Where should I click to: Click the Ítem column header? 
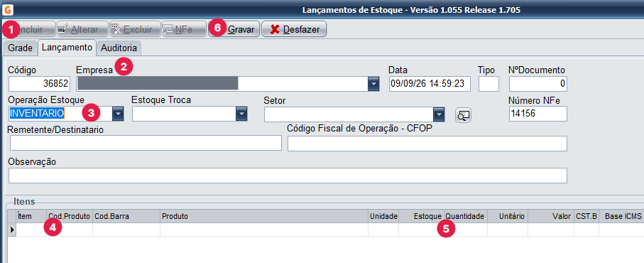(32, 216)
